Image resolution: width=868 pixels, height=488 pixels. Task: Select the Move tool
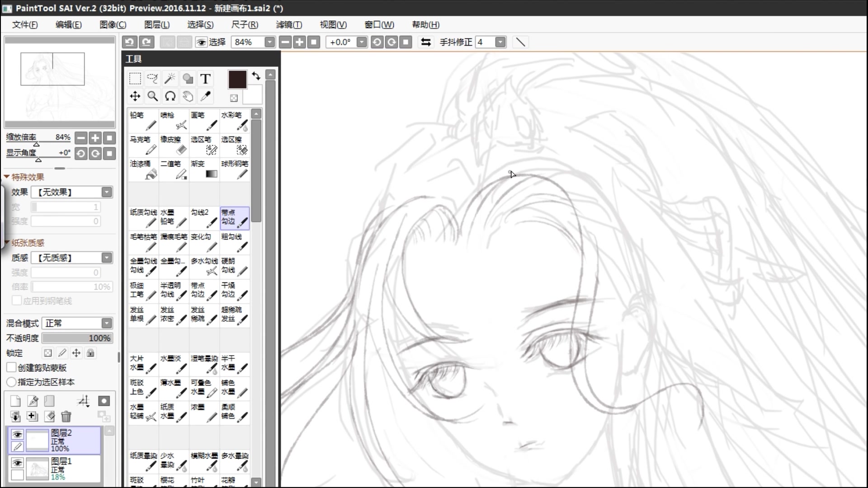[x=135, y=96]
